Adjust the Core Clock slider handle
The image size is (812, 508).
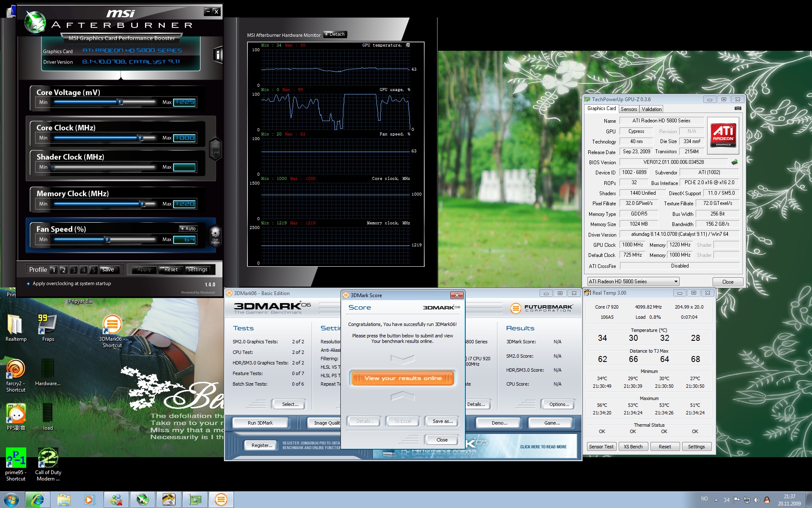coord(140,138)
